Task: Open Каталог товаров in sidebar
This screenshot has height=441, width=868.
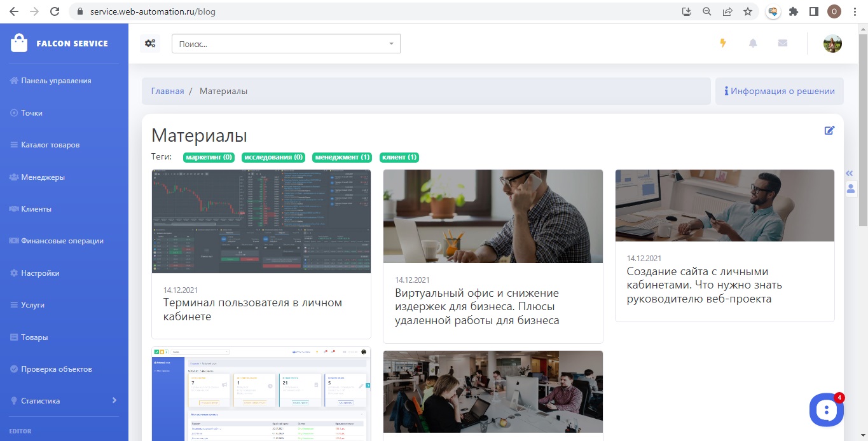Action: coord(50,145)
